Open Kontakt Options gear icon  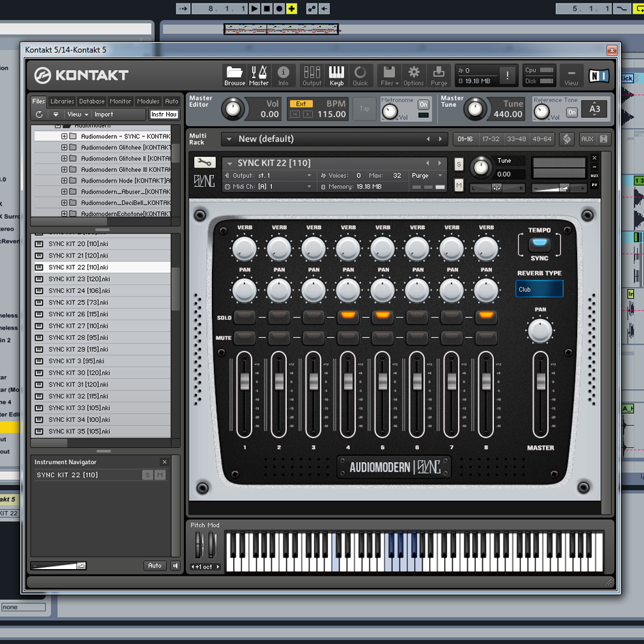[414, 76]
